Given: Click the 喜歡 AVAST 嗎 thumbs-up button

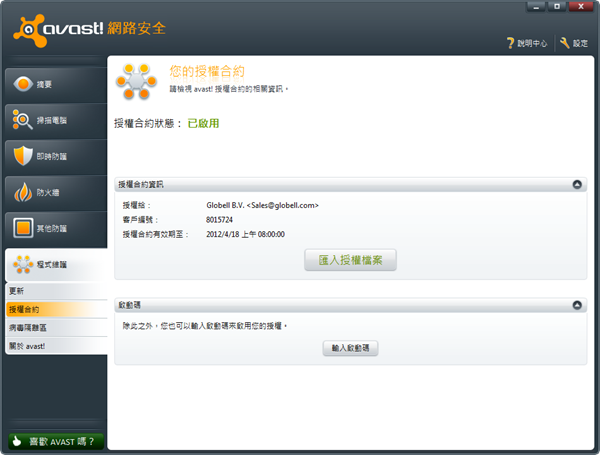Looking at the screenshot, I should pos(56,441).
